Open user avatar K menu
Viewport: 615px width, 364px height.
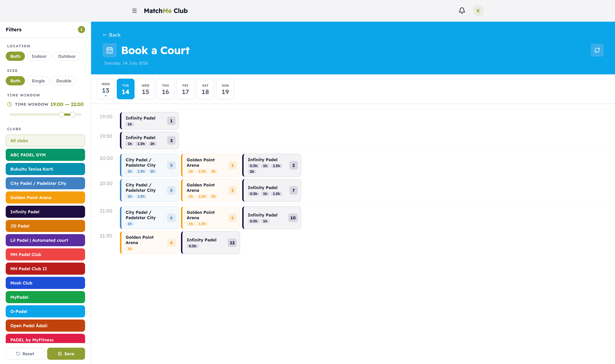pos(478,11)
